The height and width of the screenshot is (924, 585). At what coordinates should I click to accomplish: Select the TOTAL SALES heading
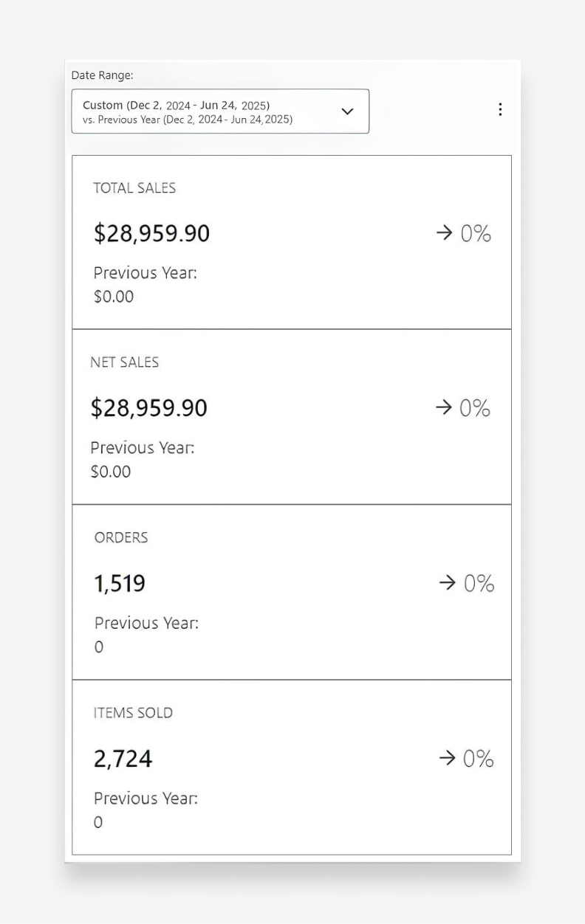pyautogui.click(x=134, y=188)
